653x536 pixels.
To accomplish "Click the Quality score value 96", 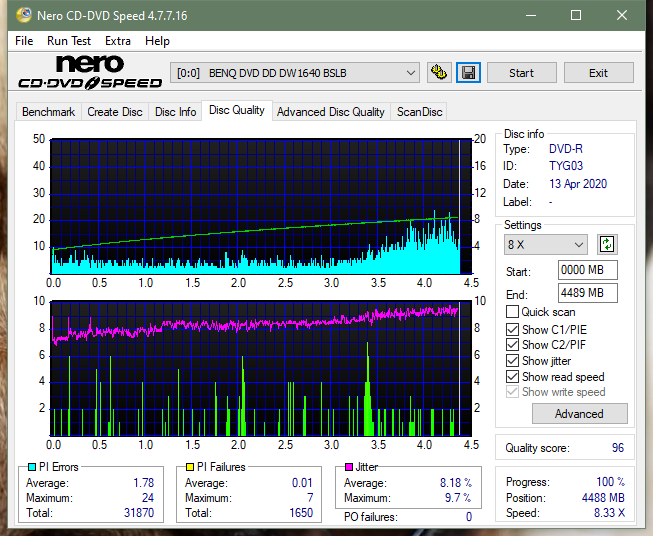I will pyautogui.click(x=618, y=448).
